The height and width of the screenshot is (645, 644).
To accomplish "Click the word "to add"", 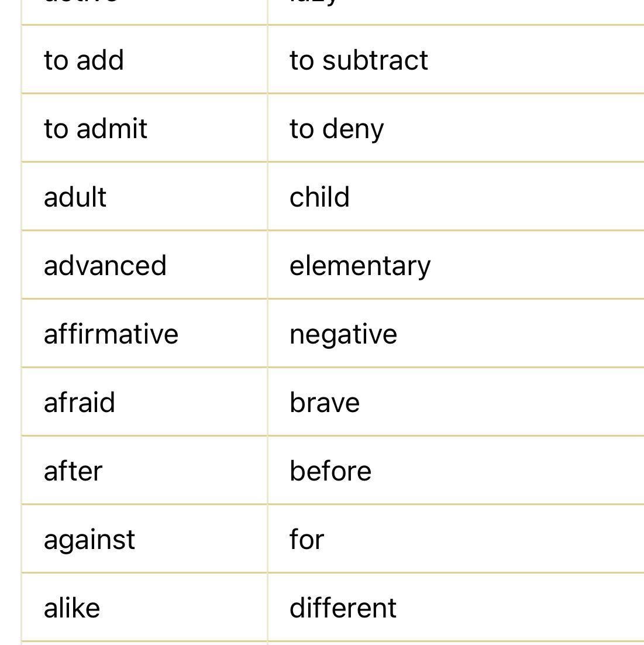I will tap(84, 60).
